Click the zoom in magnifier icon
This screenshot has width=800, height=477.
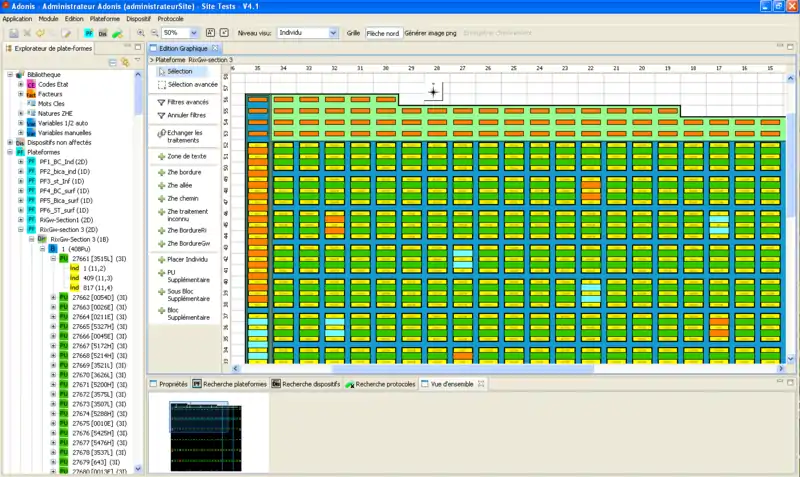(140, 33)
